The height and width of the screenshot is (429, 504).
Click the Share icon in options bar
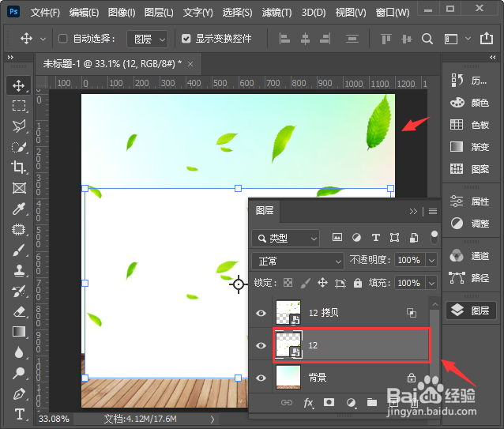487,39
